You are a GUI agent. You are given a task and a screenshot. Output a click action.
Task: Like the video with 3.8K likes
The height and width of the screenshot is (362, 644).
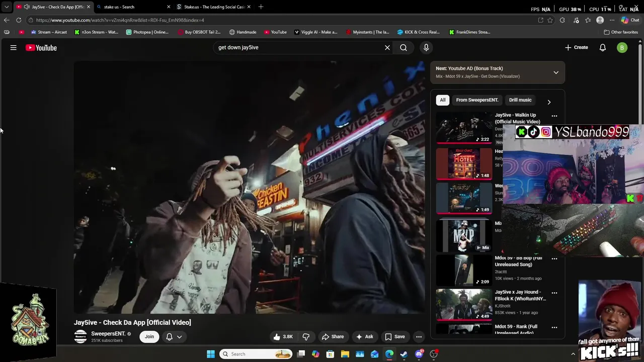pos(283,337)
